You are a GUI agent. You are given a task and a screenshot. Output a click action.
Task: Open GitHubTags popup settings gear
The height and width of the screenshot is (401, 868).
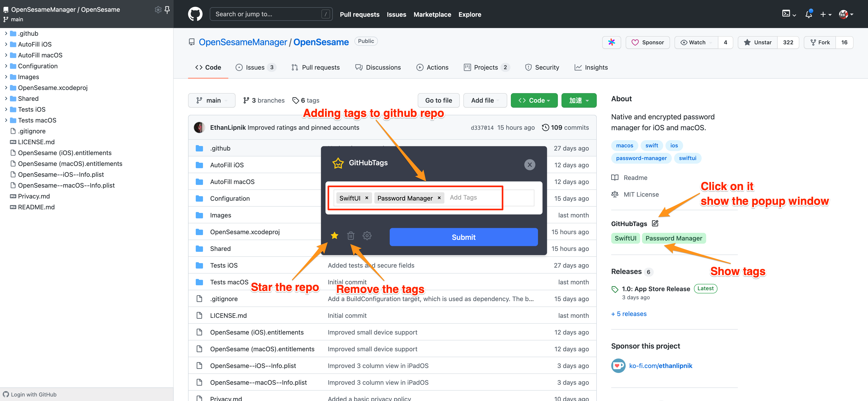[367, 236]
